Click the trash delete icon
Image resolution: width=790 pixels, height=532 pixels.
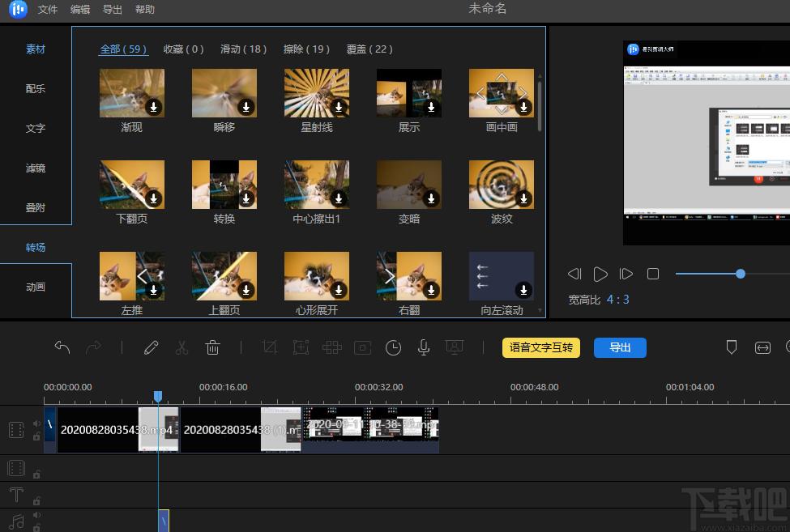point(212,347)
